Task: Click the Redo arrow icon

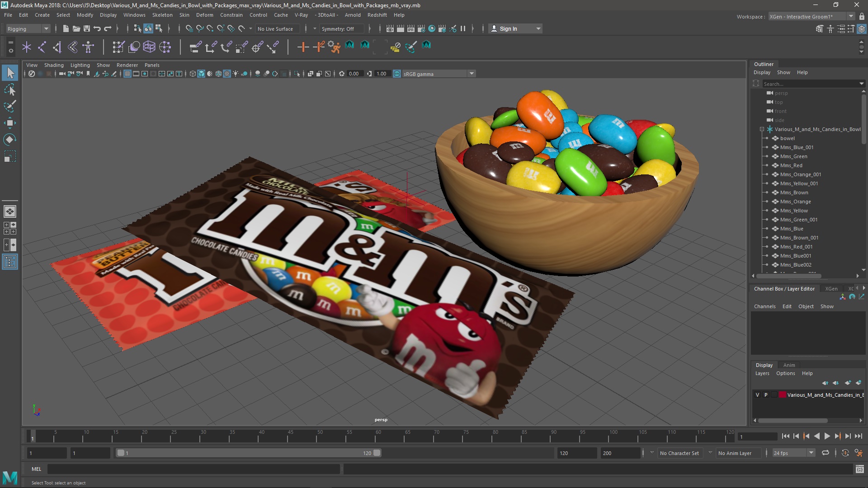Action: [x=108, y=28]
